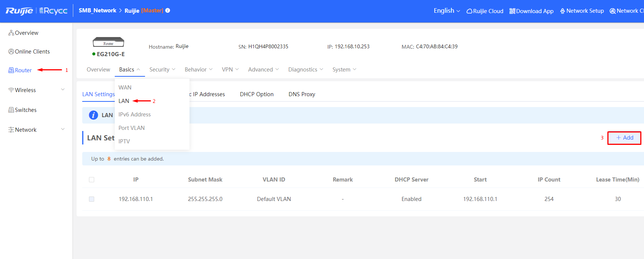Select Port VLAN from Basics menu
Screen dimensions: 644x259
click(x=132, y=128)
